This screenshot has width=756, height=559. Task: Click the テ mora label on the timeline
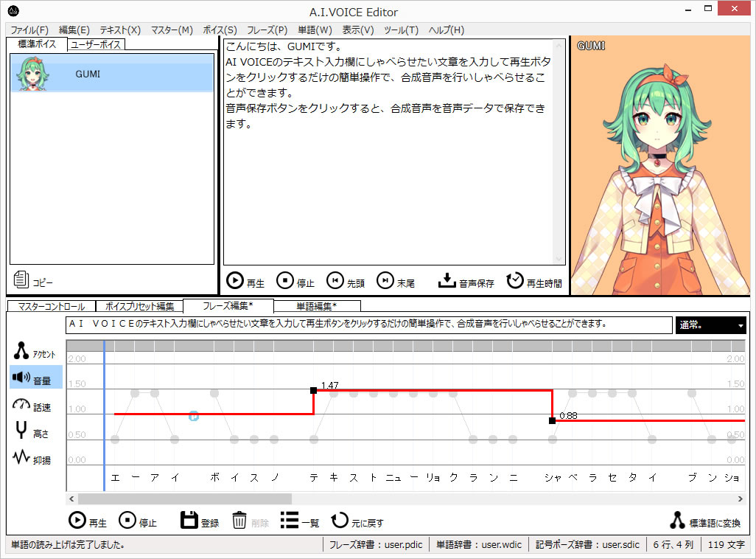(x=313, y=477)
